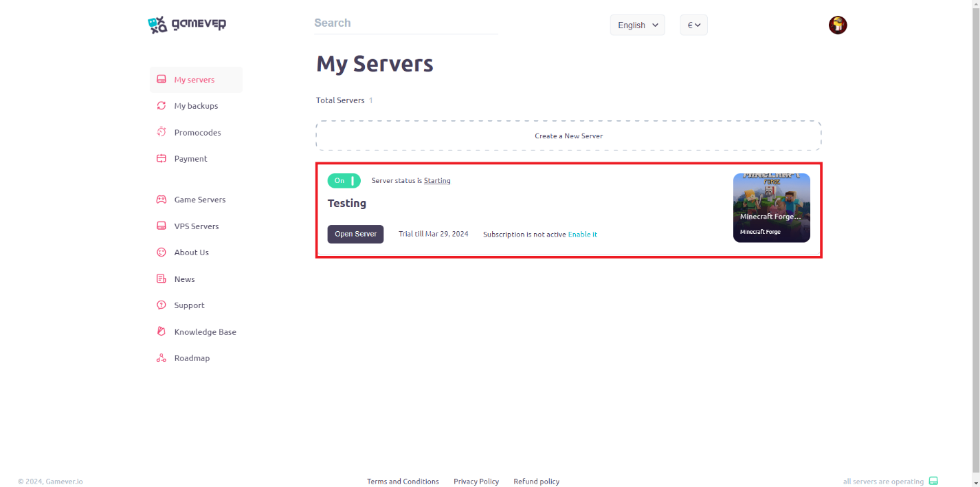Open the Refund policy link
Screen dimensions: 980x487
coord(537,481)
